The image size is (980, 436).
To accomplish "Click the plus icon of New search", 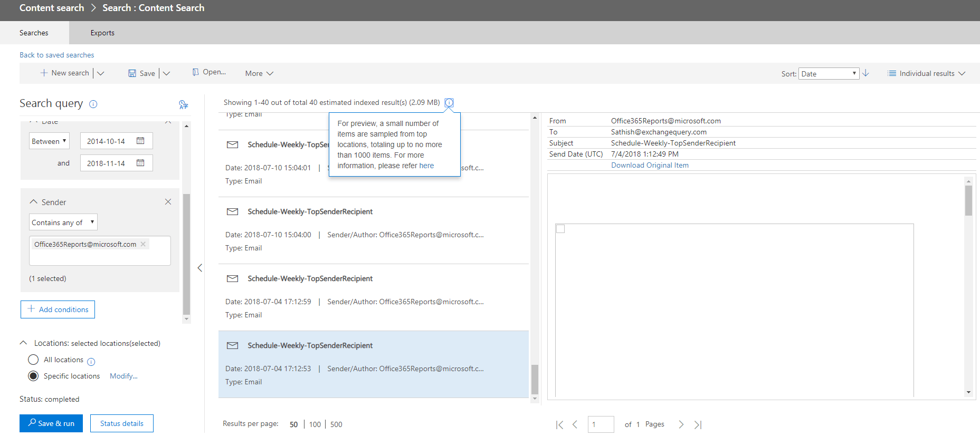I will pyautogui.click(x=44, y=73).
